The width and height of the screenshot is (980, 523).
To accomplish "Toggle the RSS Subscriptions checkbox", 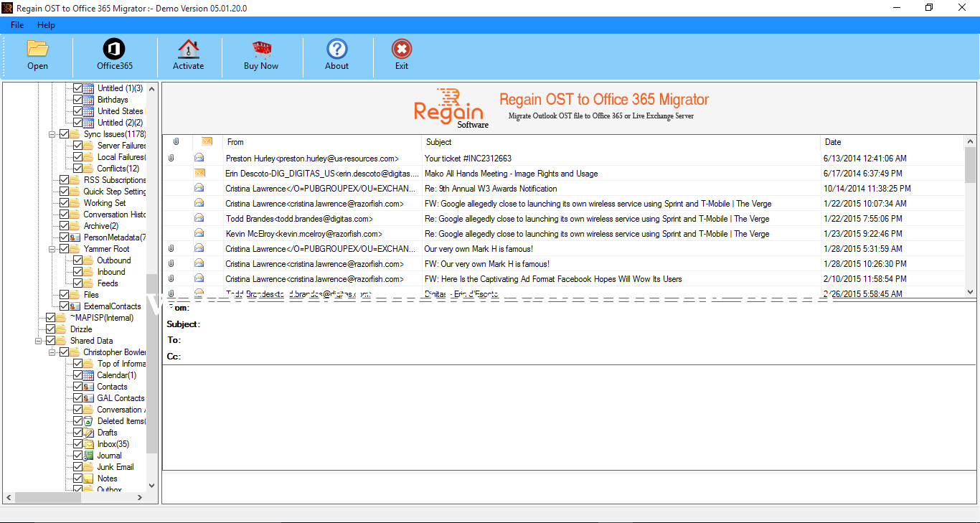I will point(65,180).
